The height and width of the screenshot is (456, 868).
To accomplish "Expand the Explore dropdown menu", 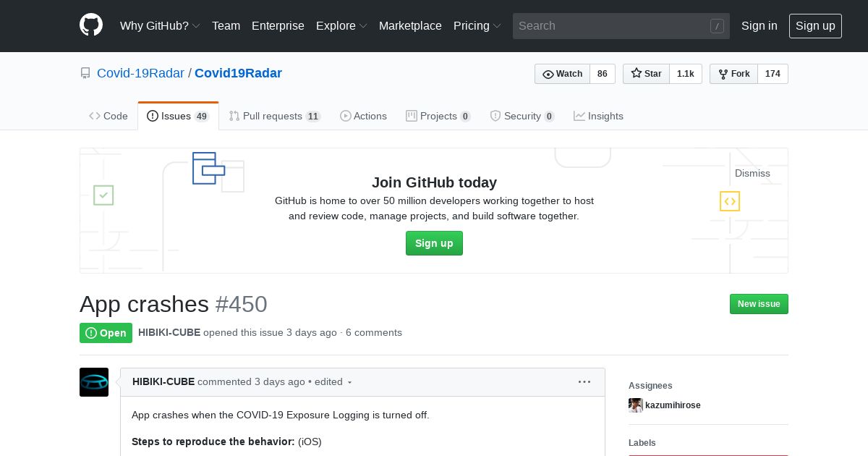I will tap(341, 25).
